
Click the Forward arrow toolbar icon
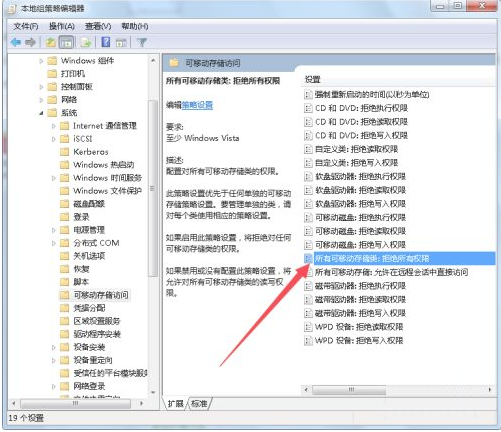coord(31,42)
